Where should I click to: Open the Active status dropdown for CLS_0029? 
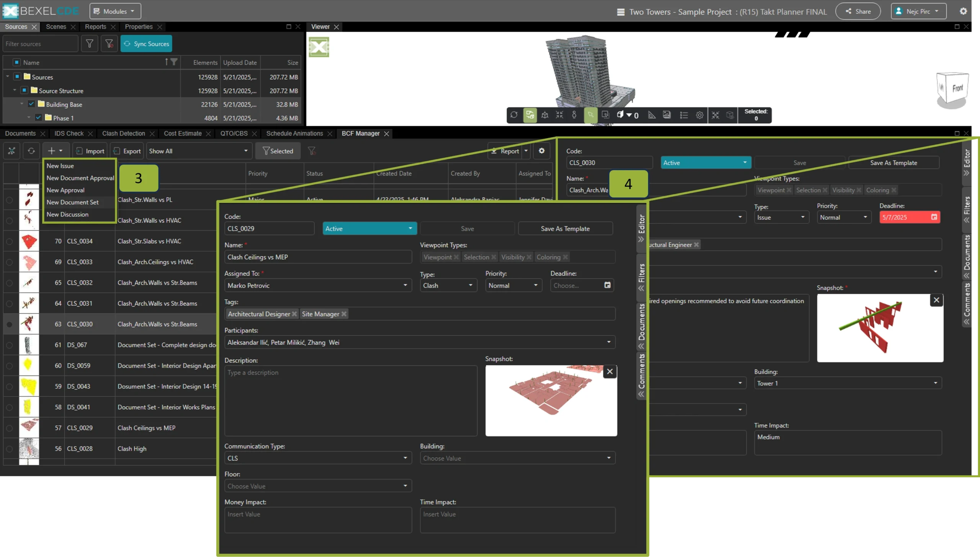(369, 228)
